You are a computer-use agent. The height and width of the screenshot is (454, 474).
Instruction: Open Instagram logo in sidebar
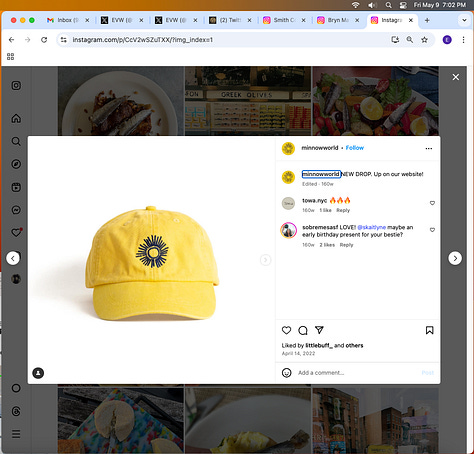tap(16, 86)
